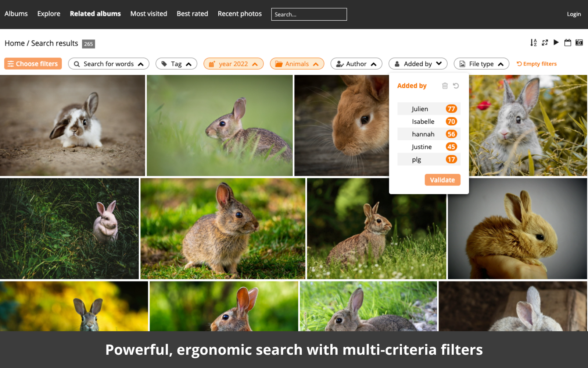The height and width of the screenshot is (368, 588).
Task: Clear selections with the trash icon
Action: pyautogui.click(x=445, y=86)
